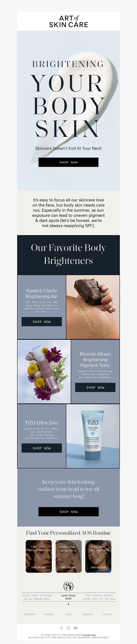Open the Facebook social icon
This screenshot has height=644, width=137.
(61, 628)
